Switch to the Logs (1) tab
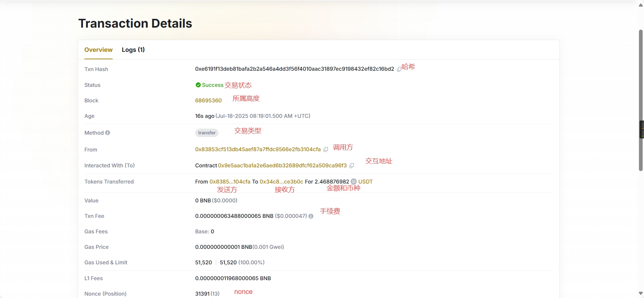The width and height of the screenshot is (644, 298). click(133, 50)
